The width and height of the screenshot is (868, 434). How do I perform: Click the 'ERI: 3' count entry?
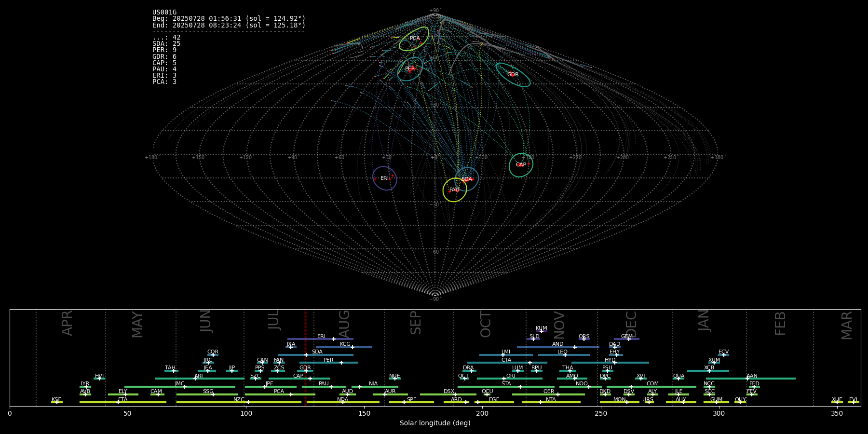(x=164, y=76)
